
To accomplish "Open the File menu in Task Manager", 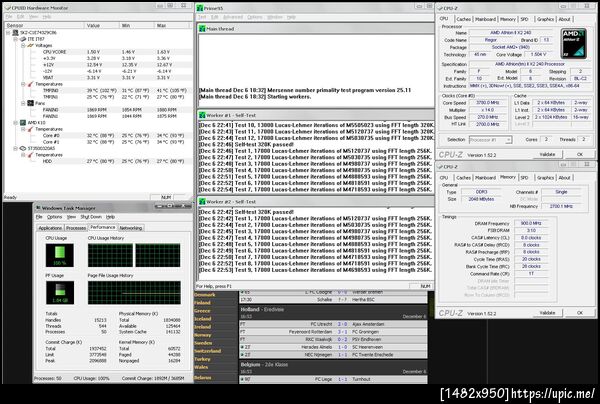I will [x=39, y=217].
